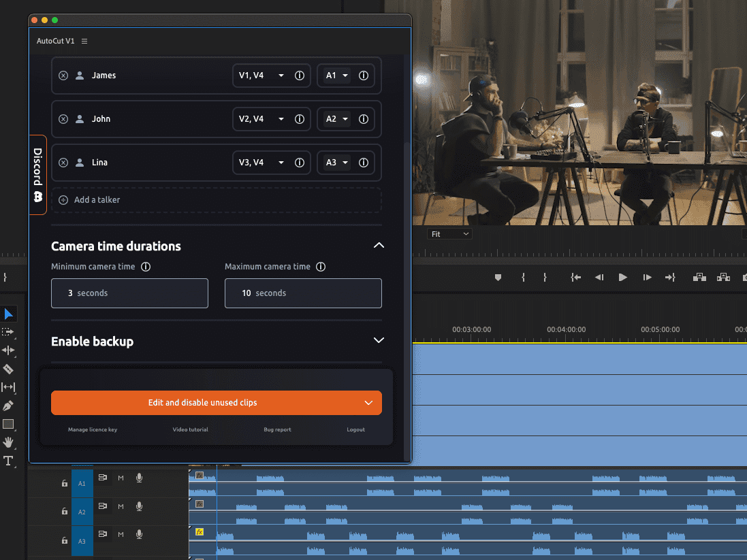Viewport: 747px width, 560px height.
Task: Mute audio track A1
Action: [x=121, y=478]
